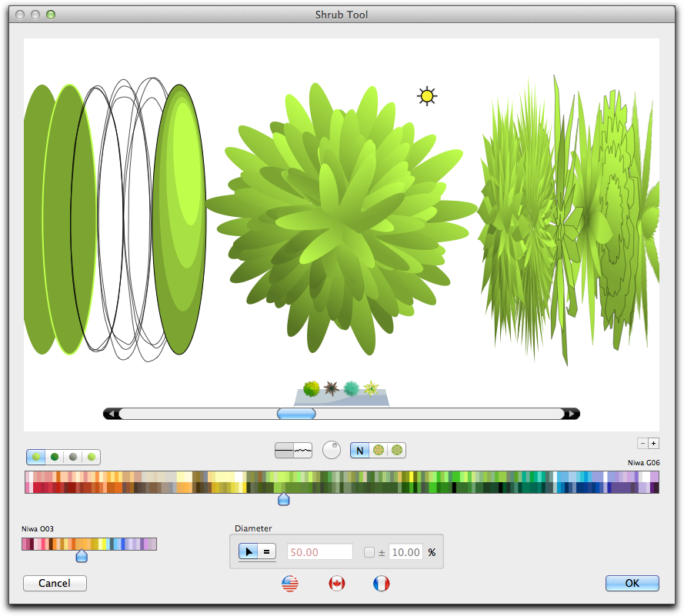Click the Niwa O03 small color palette

89,544
